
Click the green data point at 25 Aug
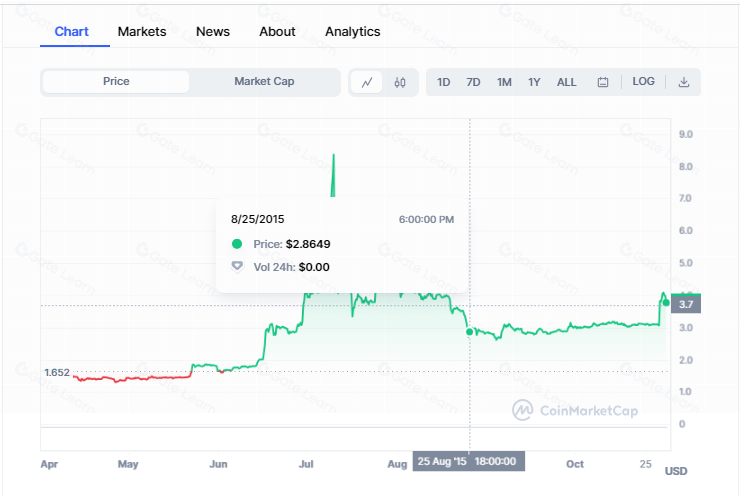pos(469,332)
